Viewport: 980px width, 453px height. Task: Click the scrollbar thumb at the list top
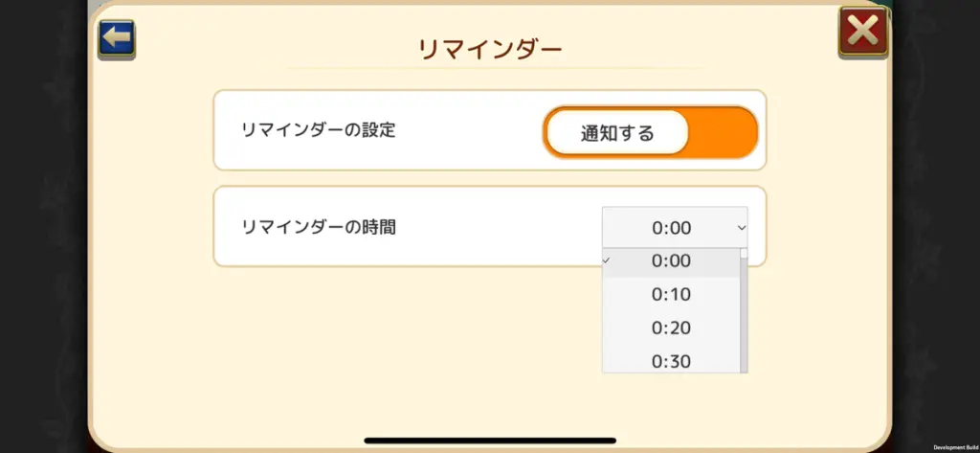coord(744,254)
